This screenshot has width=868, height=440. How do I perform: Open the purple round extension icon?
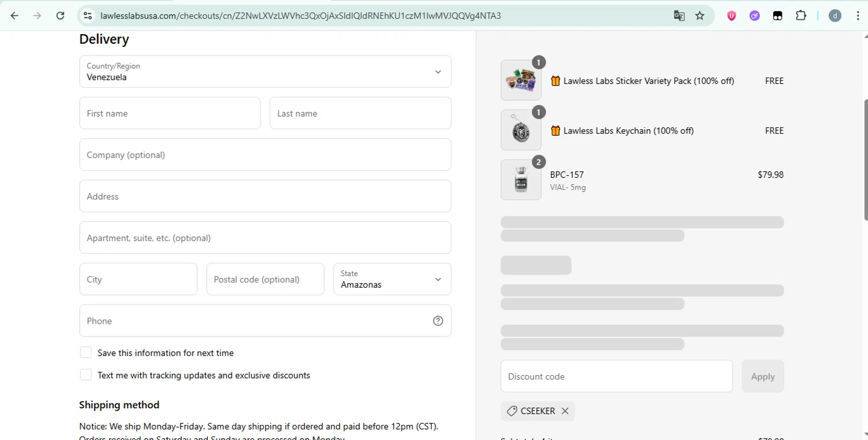click(755, 16)
